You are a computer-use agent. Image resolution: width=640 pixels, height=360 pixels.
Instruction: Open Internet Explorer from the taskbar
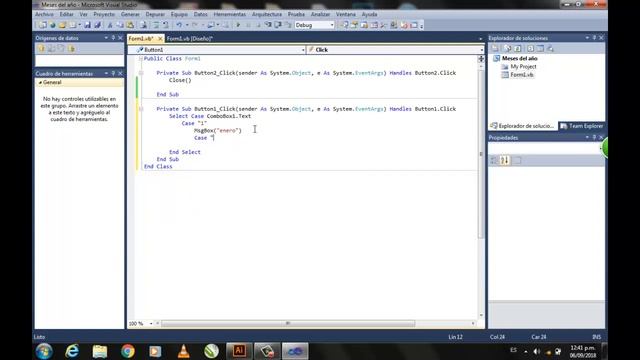72,351
